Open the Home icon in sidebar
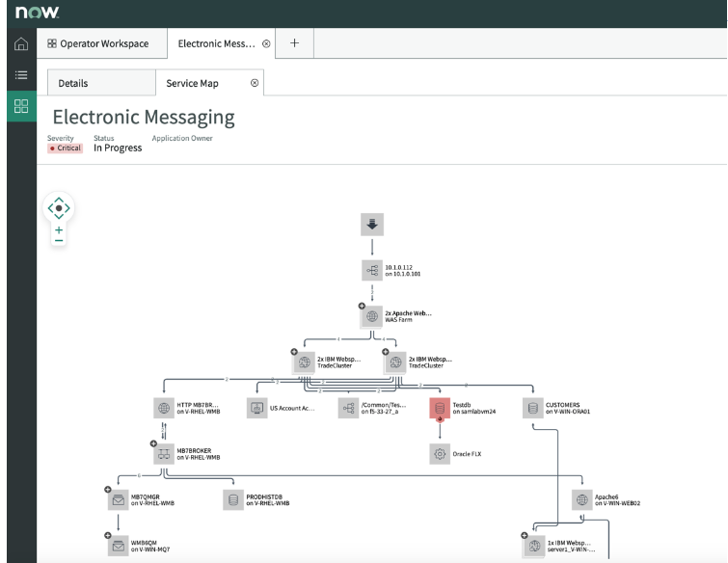The height and width of the screenshot is (563, 728). point(21,44)
